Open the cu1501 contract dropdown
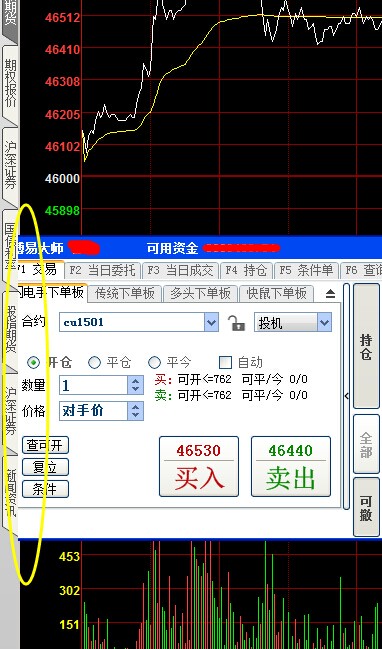382x649 pixels. (x=211, y=322)
